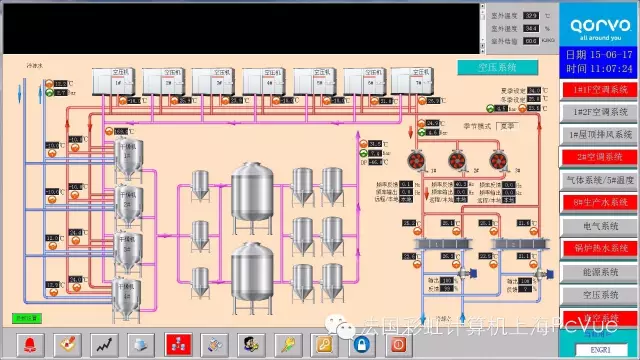This screenshot has width=640, height=360.
Task: Click cooling fan 1# icon
Action: 417,161
